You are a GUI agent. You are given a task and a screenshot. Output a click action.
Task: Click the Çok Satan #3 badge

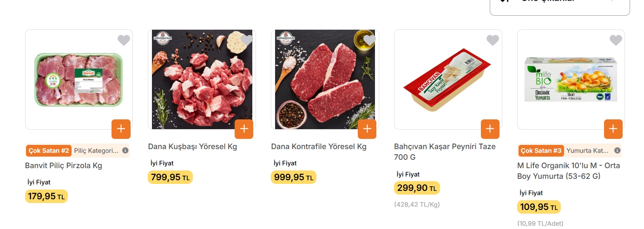(541, 150)
